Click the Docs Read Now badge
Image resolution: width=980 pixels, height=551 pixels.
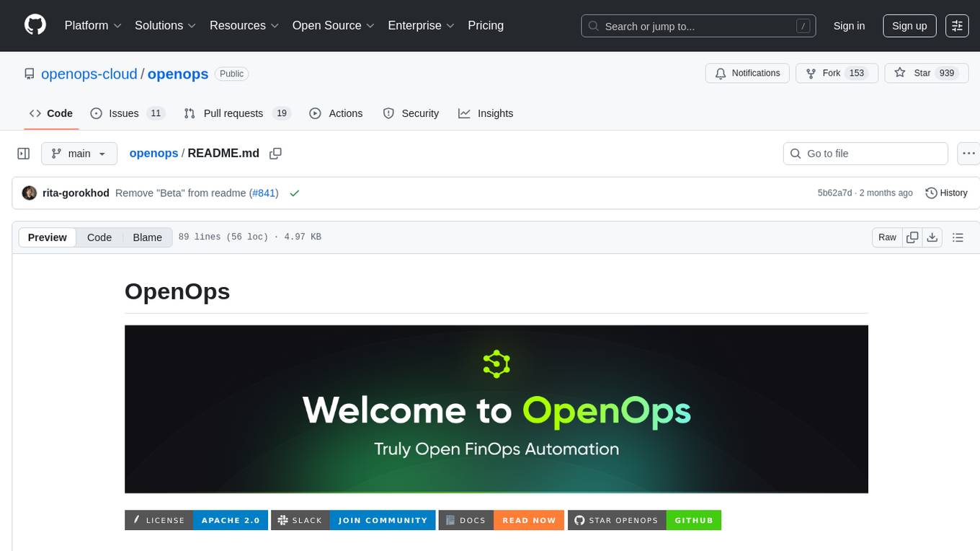(x=502, y=520)
